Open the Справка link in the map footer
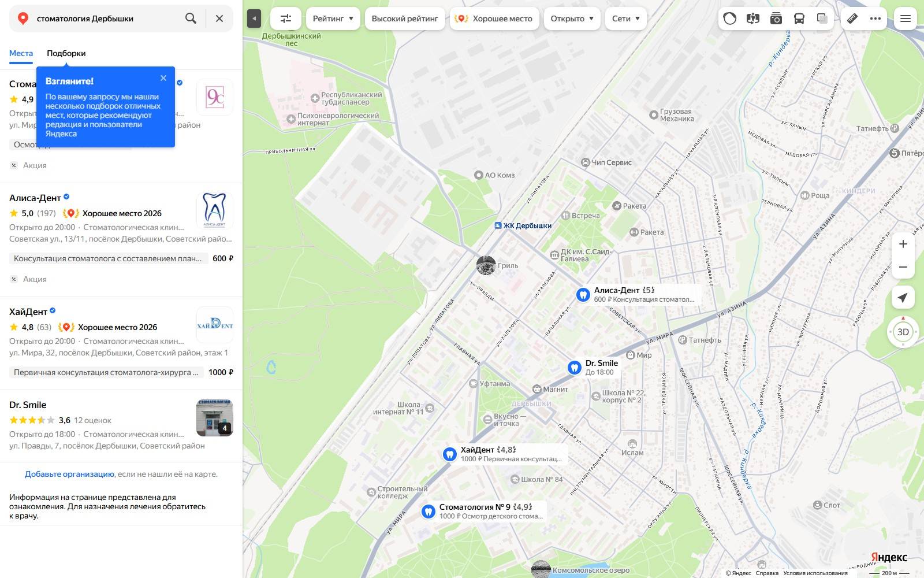 [x=767, y=573]
